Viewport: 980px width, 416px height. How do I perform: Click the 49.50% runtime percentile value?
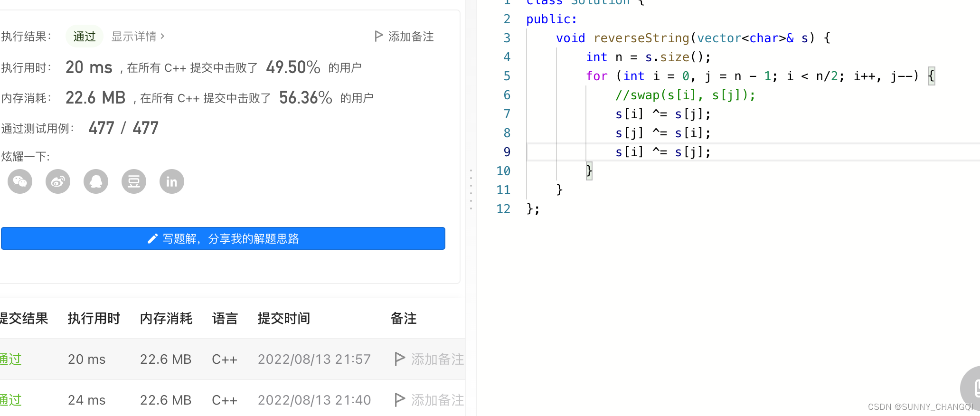tap(293, 67)
